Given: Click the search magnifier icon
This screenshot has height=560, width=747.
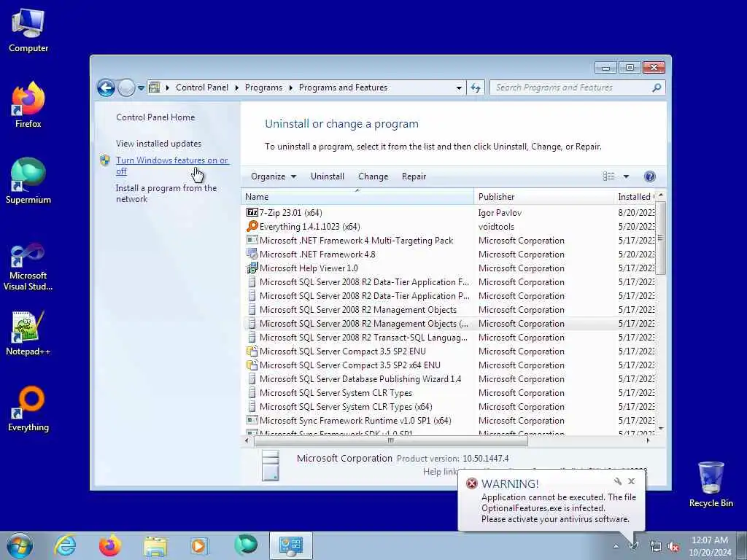Looking at the screenshot, I should (657, 87).
